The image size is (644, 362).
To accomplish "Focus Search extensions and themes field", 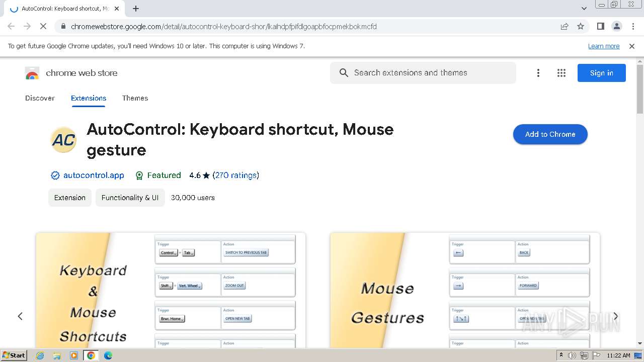I will click(x=423, y=73).
